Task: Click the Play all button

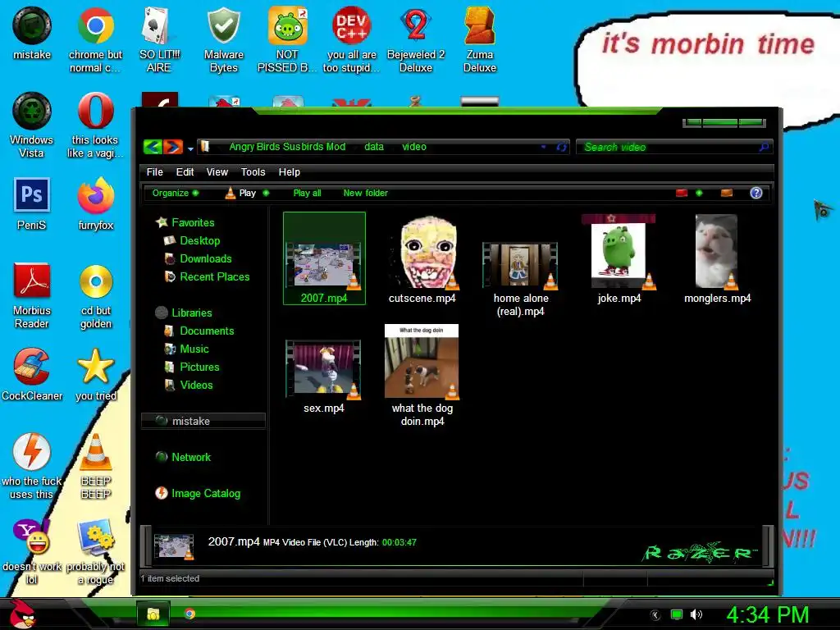Action: (x=307, y=193)
